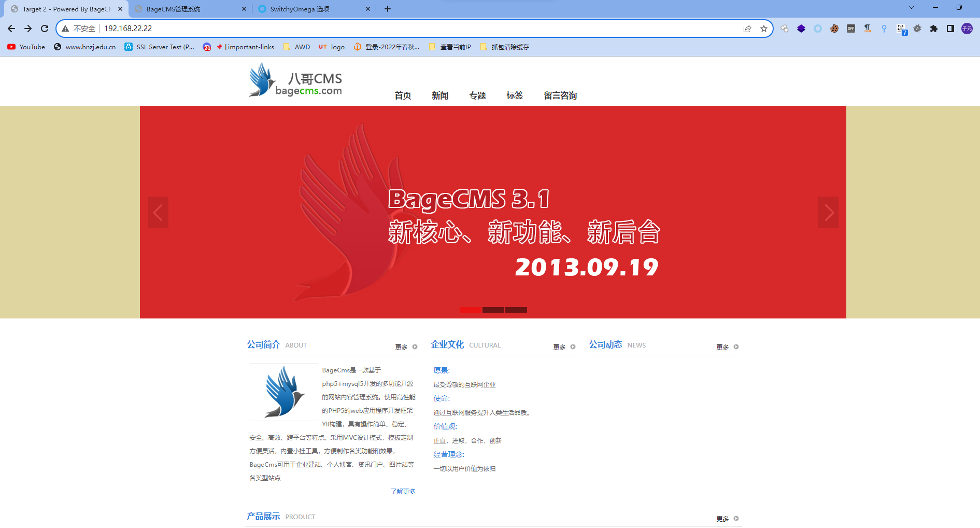980x528 pixels.
Task: Open the purple profile avatar
Action: [967, 29]
